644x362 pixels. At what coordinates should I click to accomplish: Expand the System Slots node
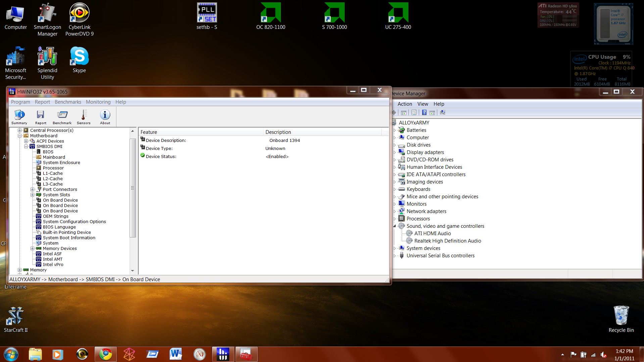coord(33,195)
